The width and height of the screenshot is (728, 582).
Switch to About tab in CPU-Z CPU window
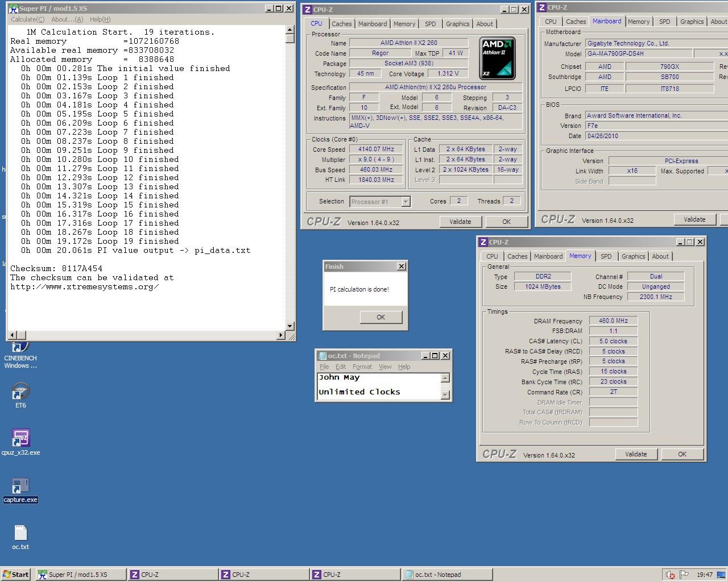(x=485, y=24)
